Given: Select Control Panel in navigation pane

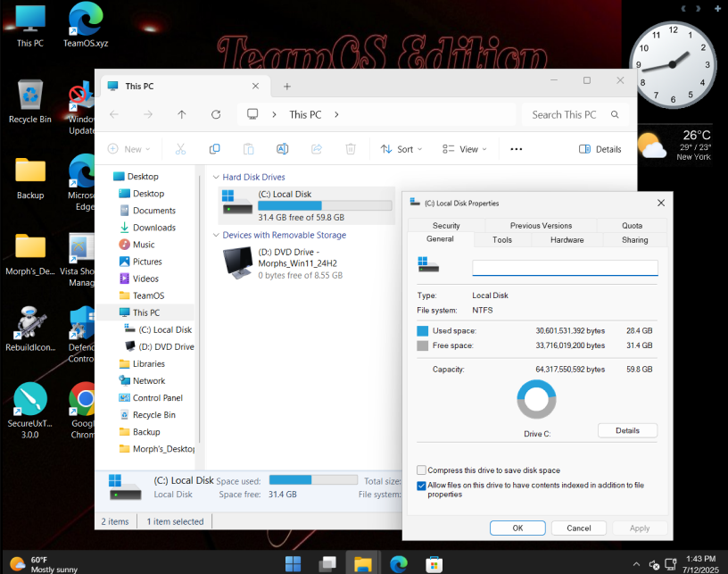Looking at the screenshot, I should [x=157, y=397].
